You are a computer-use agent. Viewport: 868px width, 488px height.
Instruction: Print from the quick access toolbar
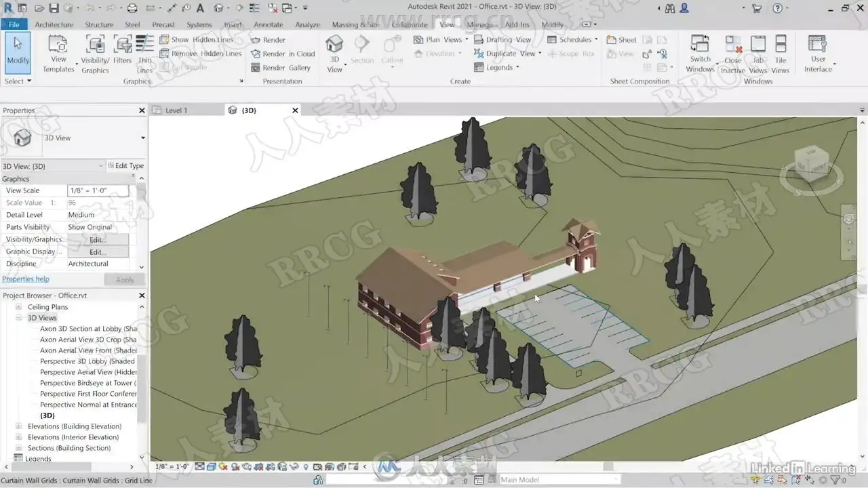pos(132,8)
